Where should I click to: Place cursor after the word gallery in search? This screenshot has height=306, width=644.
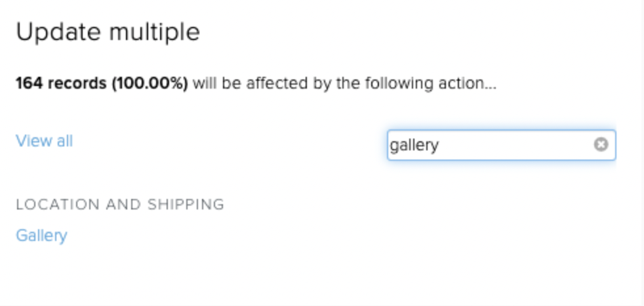tap(440, 145)
